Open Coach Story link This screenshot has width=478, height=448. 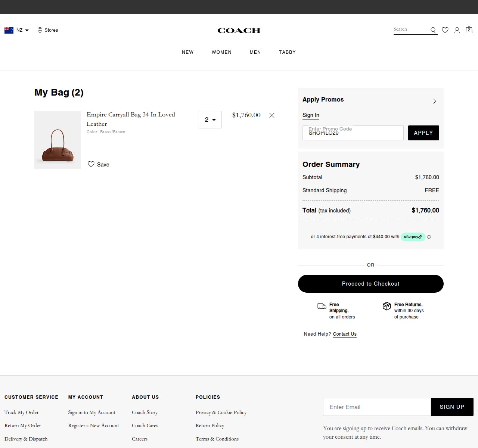(145, 413)
